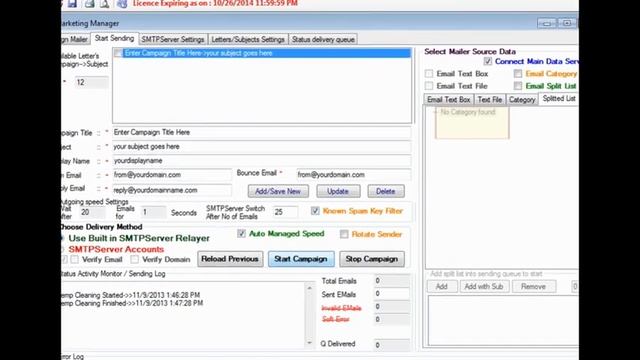Click the blue toolbar icon before the licence text
Image resolution: width=640 pixels, height=360 pixels.
click(x=122, y=4)
